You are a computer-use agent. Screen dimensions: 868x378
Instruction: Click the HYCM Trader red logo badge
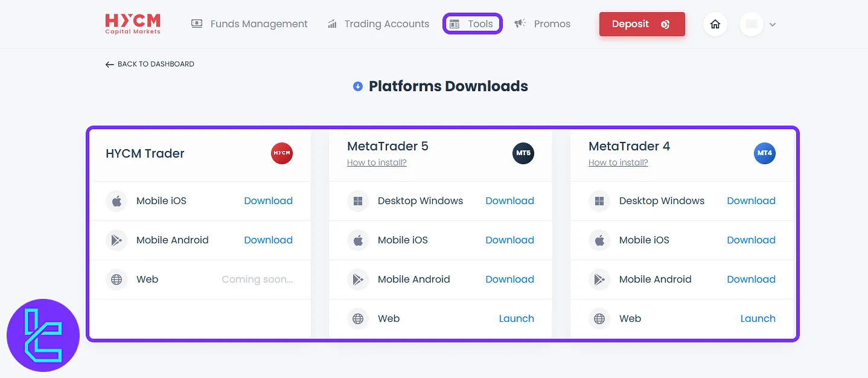(x=282, y=153)
